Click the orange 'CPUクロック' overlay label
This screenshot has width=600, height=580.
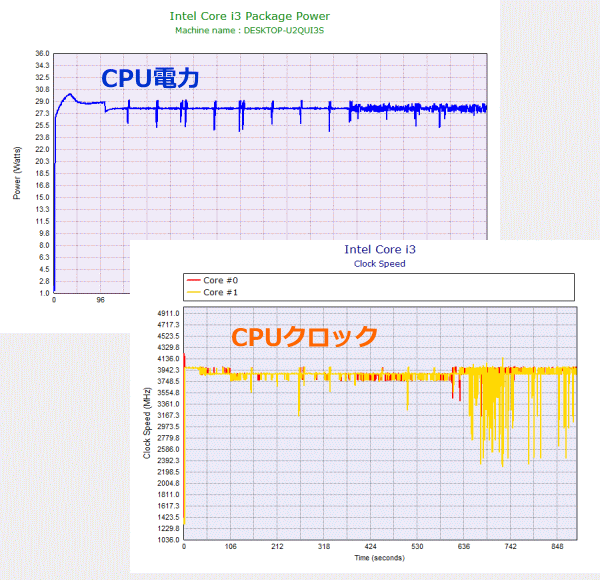pyautogui.click(x=304, y=337)
